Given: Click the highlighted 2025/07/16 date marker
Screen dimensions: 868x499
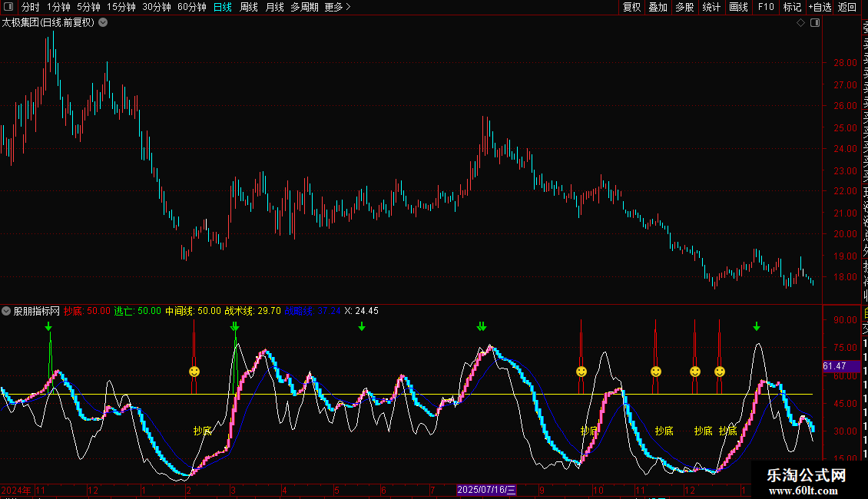Looking at the screenshot, I should click(487, 490).
